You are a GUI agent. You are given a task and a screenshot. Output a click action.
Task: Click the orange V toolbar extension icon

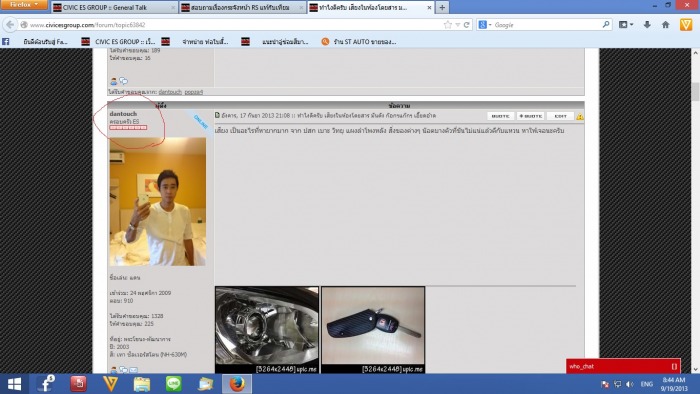click(686, 25)
